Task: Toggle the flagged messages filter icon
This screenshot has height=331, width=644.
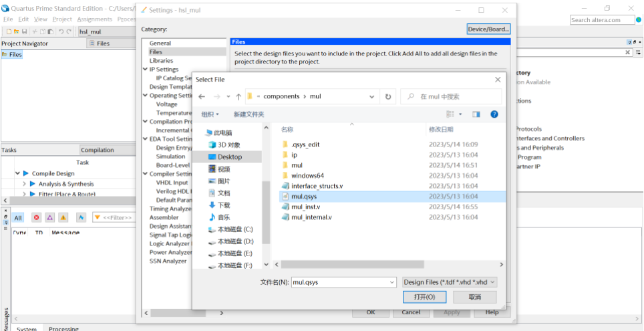Action: coord(81,217)
